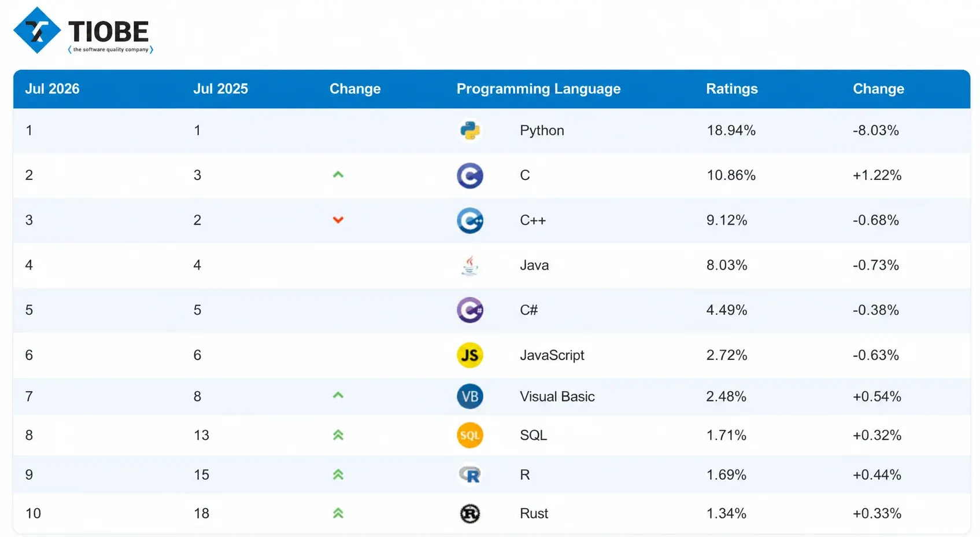Click the Jul 2025 column header
Viewport: 980px width, 537px height.
click(x=220, y=89)
